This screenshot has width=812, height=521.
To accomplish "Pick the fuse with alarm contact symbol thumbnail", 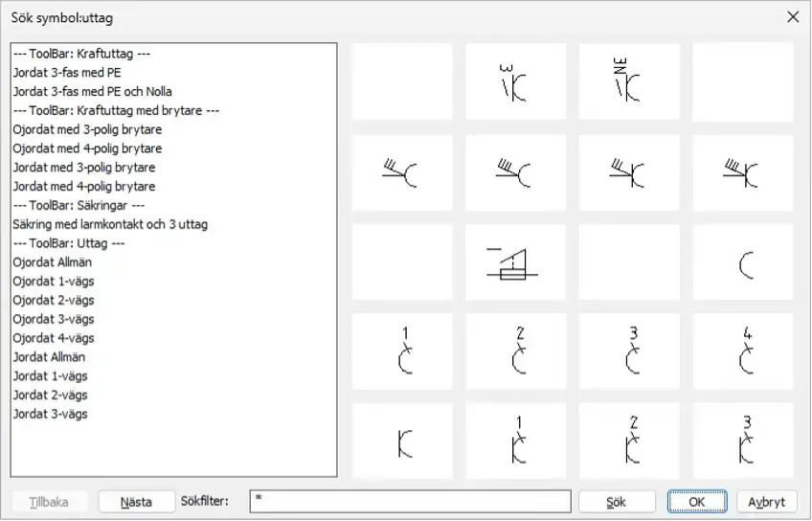I will [x=515, y=262].
